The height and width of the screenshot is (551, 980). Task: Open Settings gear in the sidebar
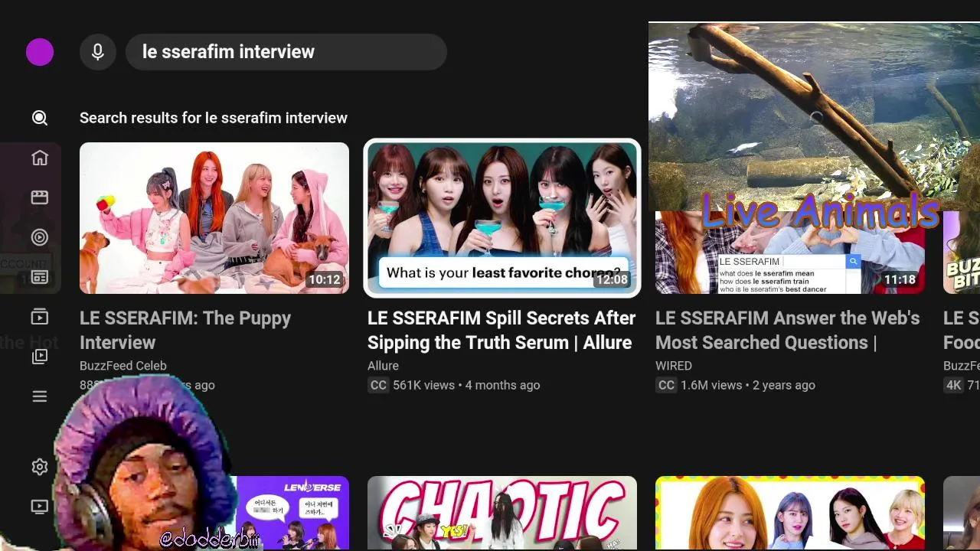click(x=40, y=467)
